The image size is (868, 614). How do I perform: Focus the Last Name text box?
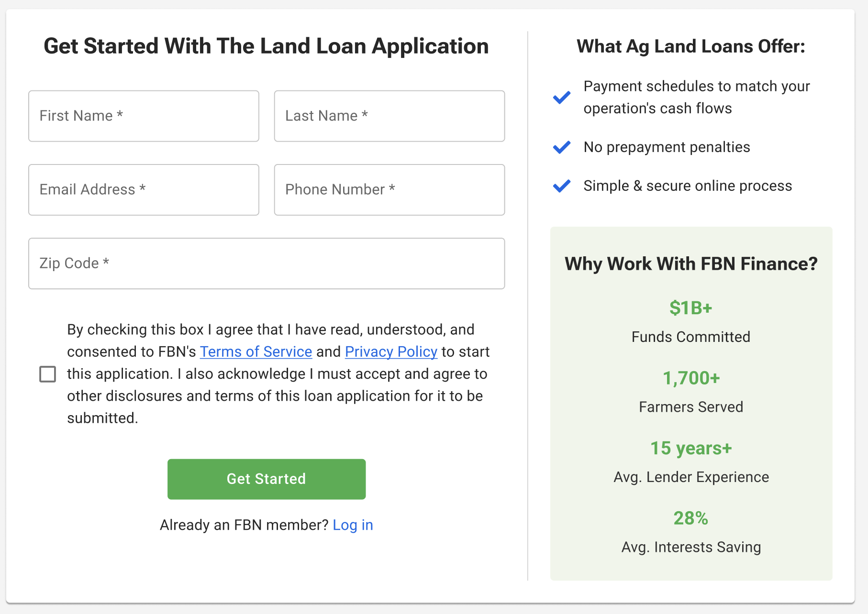coord(389,116)
